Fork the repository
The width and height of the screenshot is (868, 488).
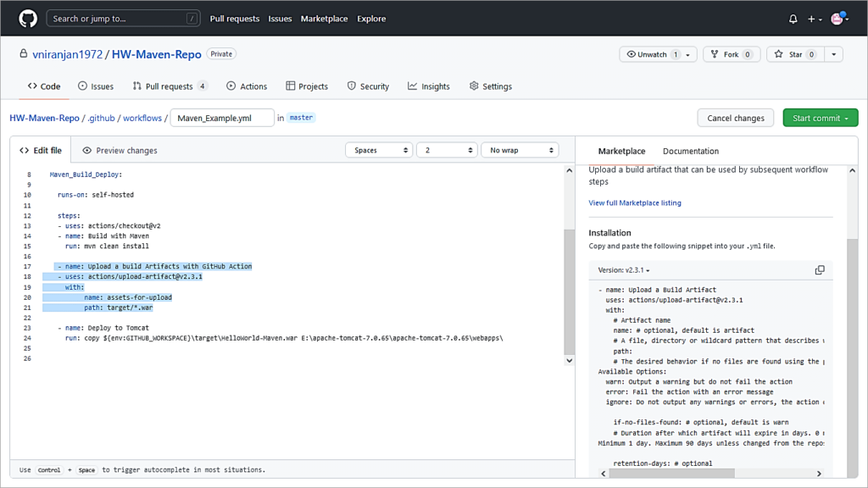pos(731,53)
